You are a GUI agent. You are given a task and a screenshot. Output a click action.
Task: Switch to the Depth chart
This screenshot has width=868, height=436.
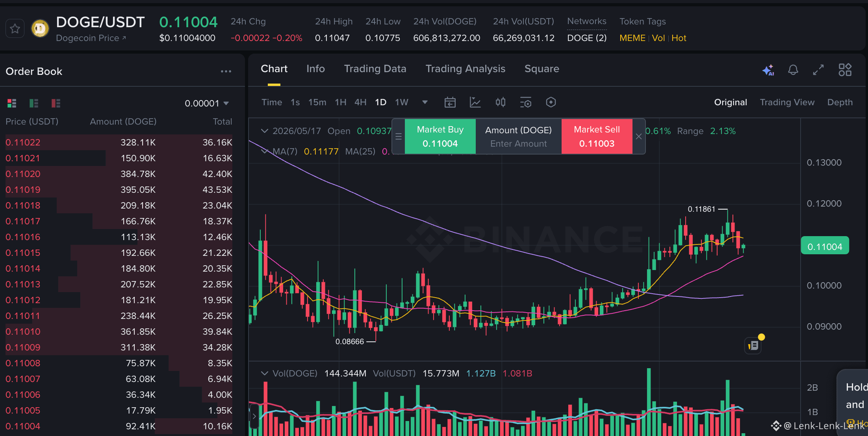(x=840, y=102)
